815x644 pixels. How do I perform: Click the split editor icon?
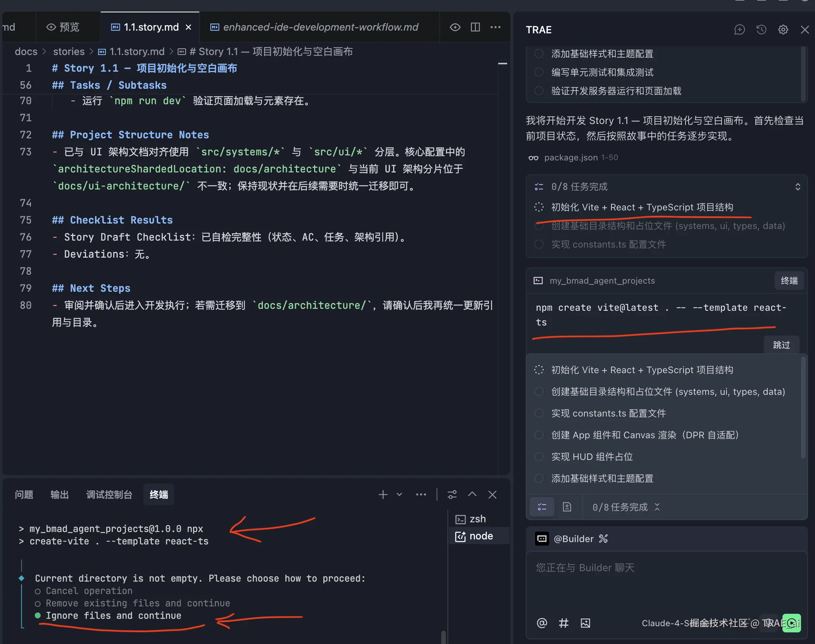475,27
